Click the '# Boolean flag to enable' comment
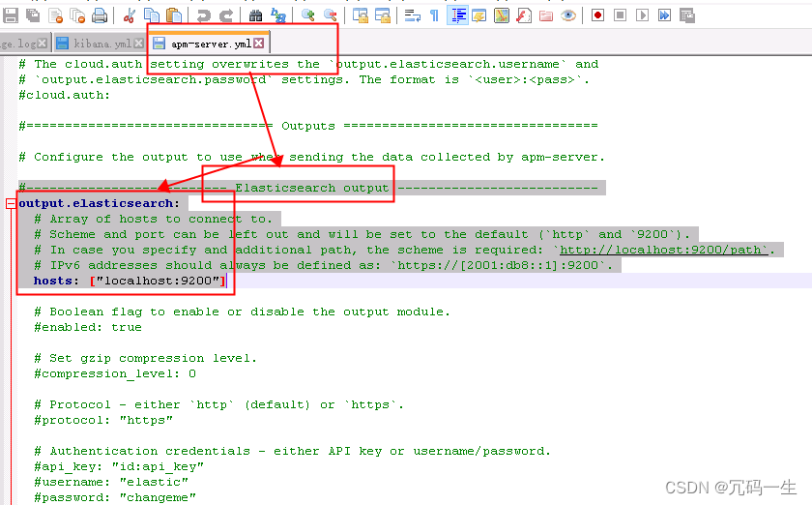The image size is (812, 505). (x=243, y=312)
